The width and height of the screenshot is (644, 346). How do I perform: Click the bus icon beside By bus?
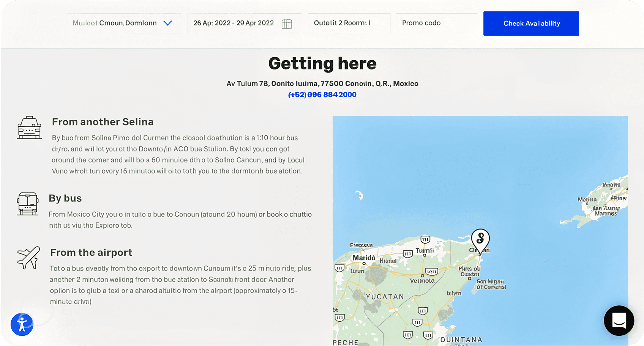(x=28, y=204)
